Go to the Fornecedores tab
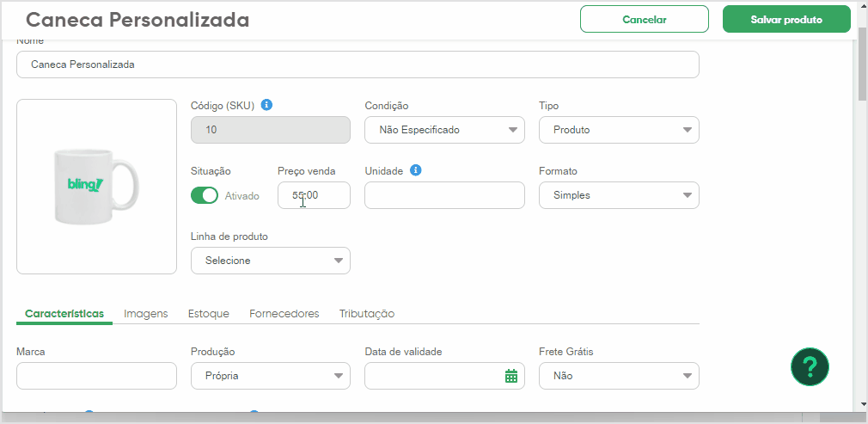This screenshot has height=424, width=868. tap(284, 314)
